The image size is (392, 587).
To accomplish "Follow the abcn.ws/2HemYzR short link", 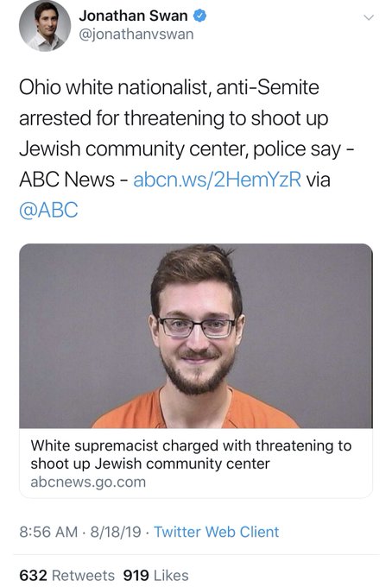I will (x=217, y=180).
